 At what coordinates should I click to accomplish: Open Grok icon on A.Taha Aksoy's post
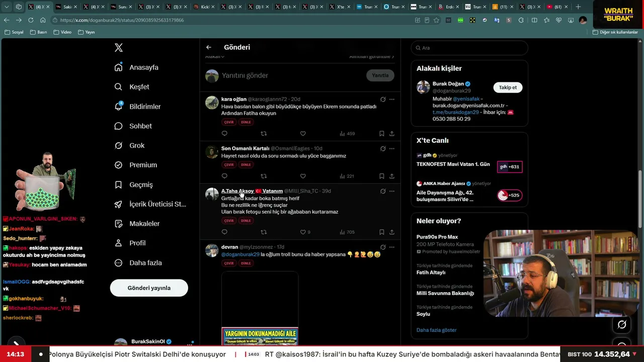383,192
